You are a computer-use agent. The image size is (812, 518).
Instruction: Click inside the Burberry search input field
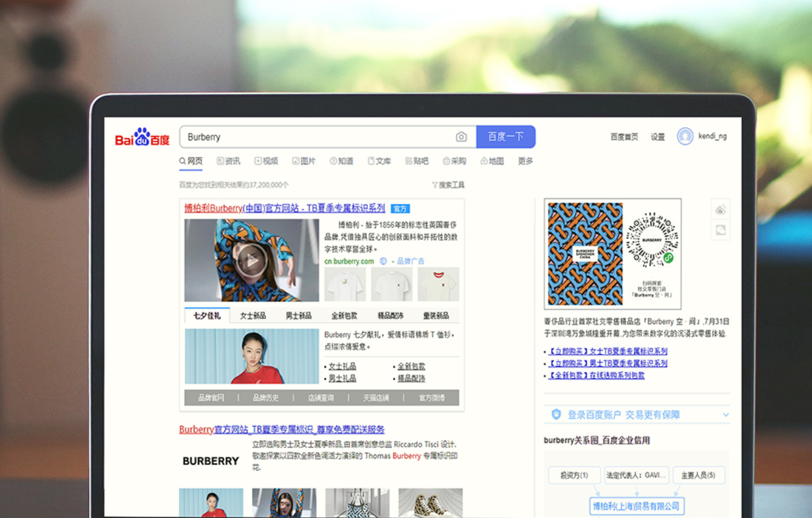(294, 137)
